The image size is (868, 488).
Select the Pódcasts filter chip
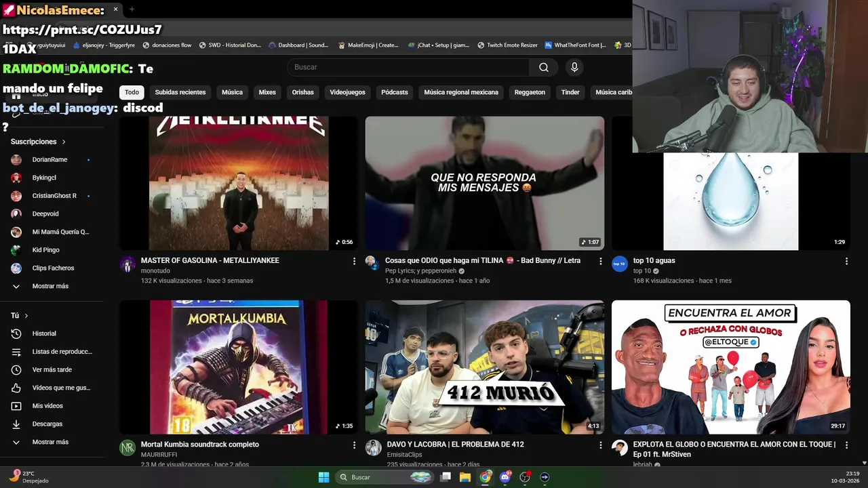395,92
